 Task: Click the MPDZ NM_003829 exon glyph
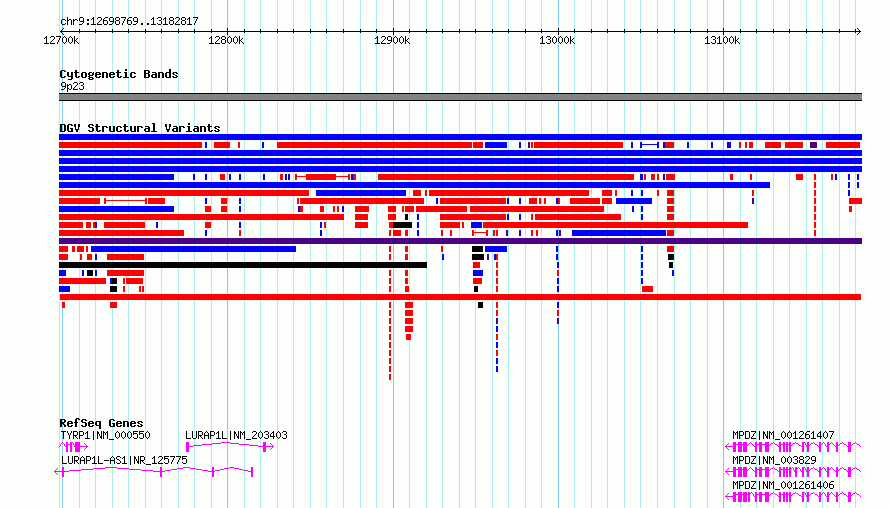click(x=794, y=472)
